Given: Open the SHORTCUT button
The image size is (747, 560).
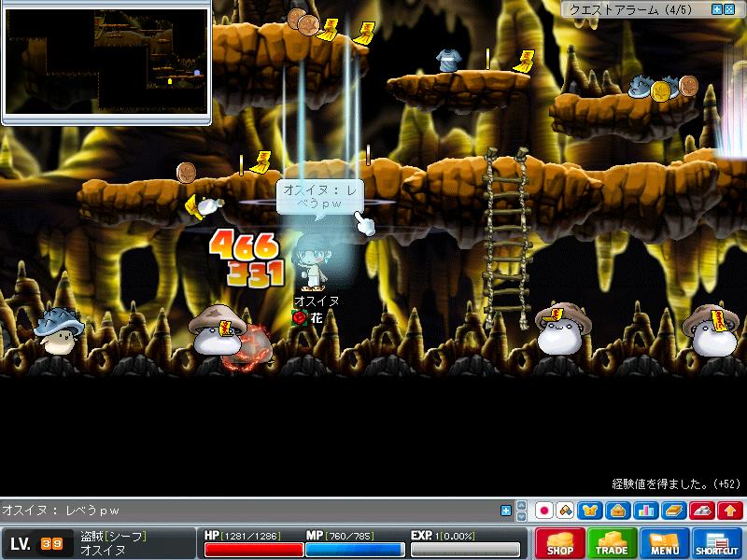Looking at the screenshot, I should pos(717,543).
